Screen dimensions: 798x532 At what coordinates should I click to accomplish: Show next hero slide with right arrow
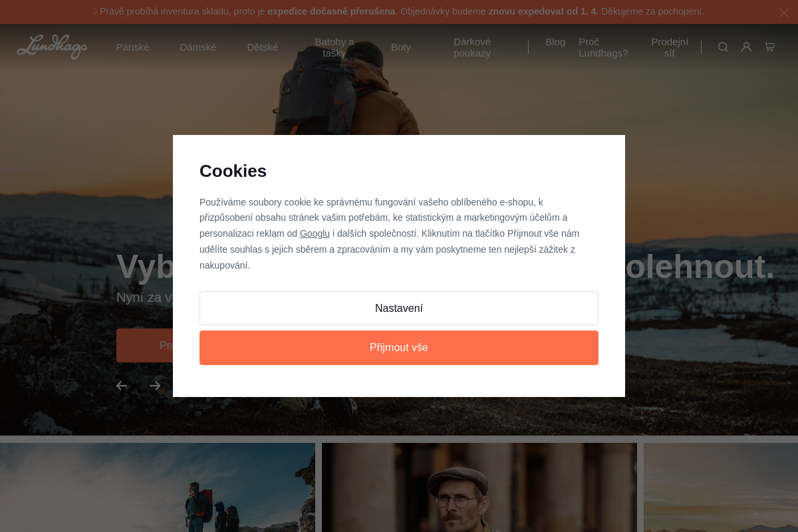[x=155, y=386]
